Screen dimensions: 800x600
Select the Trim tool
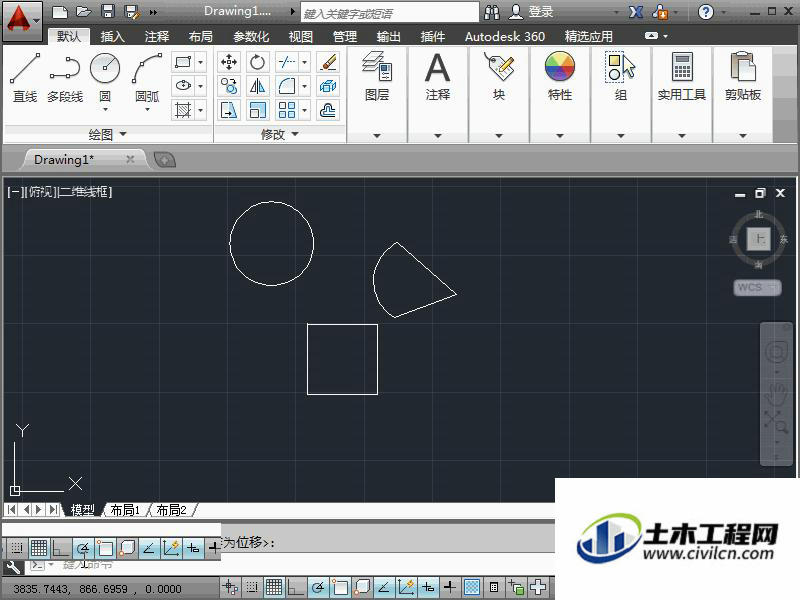point(287,62)
